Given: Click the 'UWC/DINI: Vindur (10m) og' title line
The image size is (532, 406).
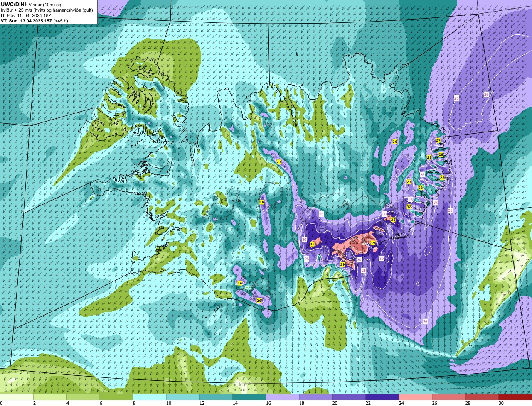Looking at the screenshot, I should 31,4.
